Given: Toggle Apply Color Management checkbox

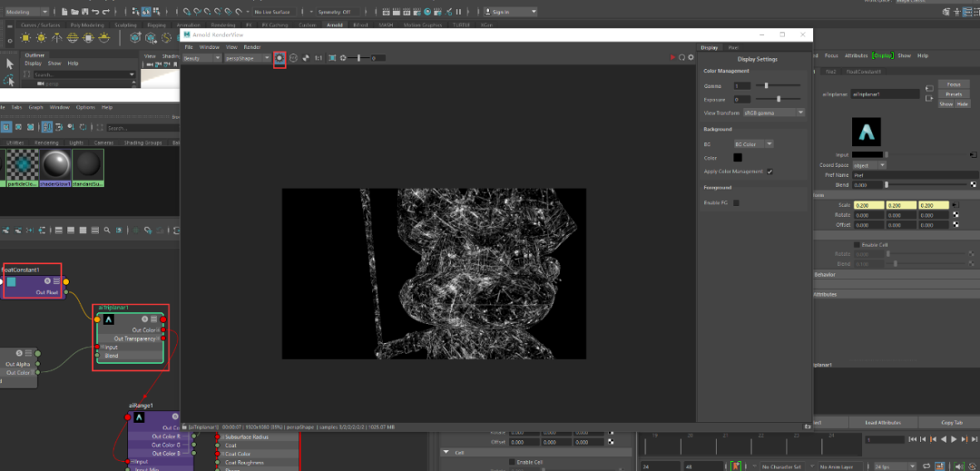Looking at the screenshot, I should pyautogui.click(x=770, y=172).
